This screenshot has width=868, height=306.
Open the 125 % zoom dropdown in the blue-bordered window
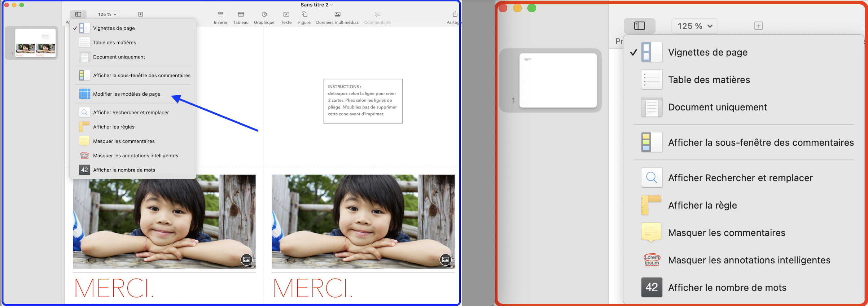coord(107,14)
